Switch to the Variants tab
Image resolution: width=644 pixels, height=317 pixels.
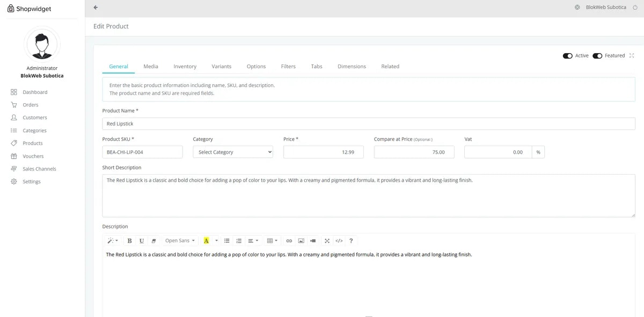[x=222, y=66]
